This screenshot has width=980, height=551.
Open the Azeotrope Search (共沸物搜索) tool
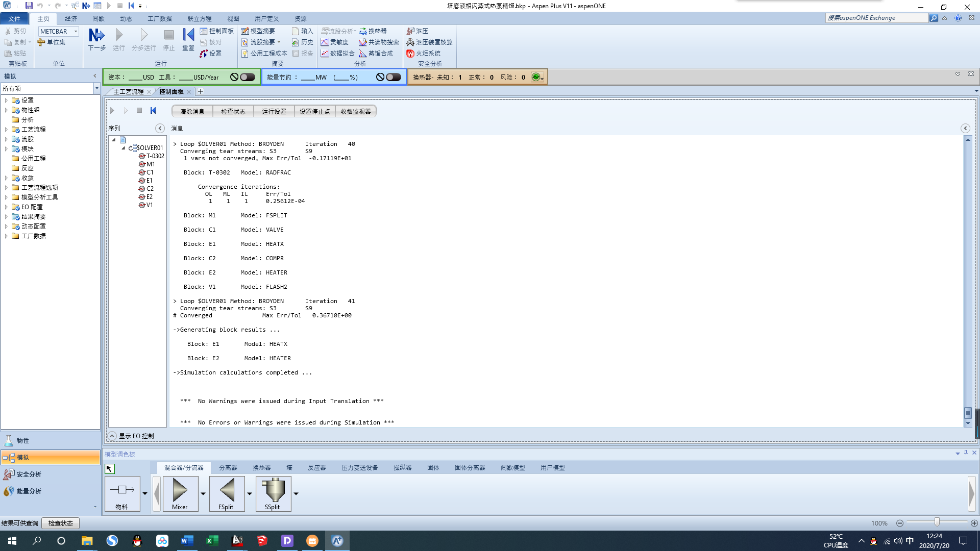pos(379,42)
